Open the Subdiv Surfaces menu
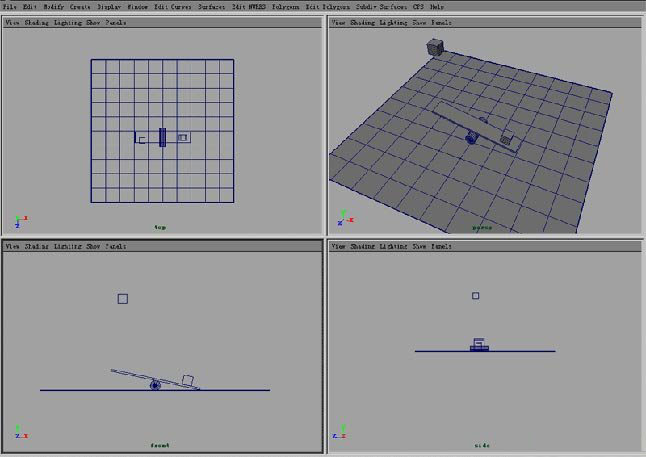This screenshot has height=457, width=646. pos(381,7)
